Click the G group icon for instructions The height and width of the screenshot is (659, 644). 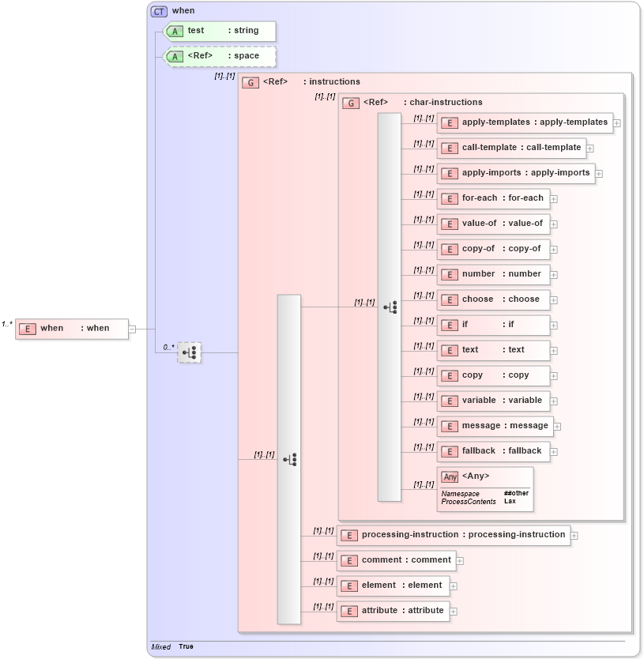point(250,81)
